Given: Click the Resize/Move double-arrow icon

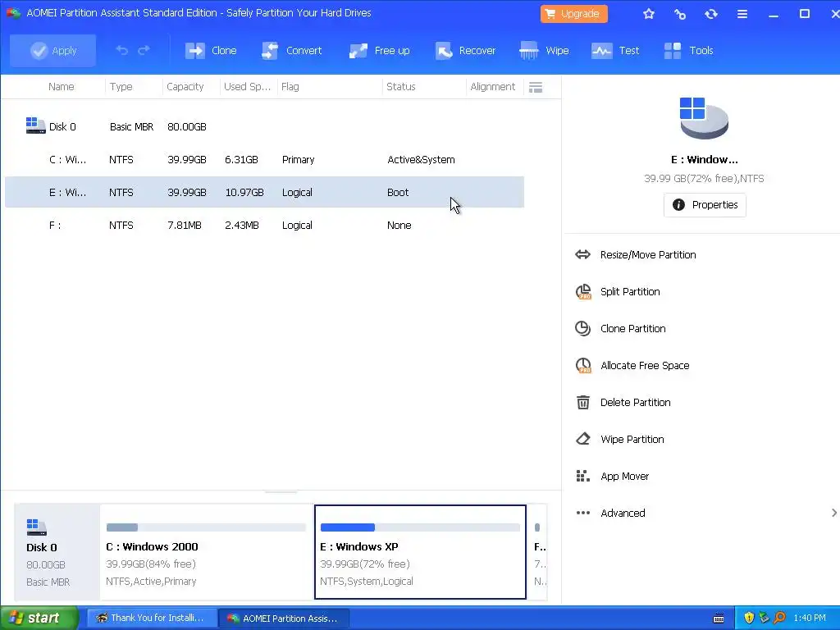Looking at the screenshot, I should (x=583, y=254).
